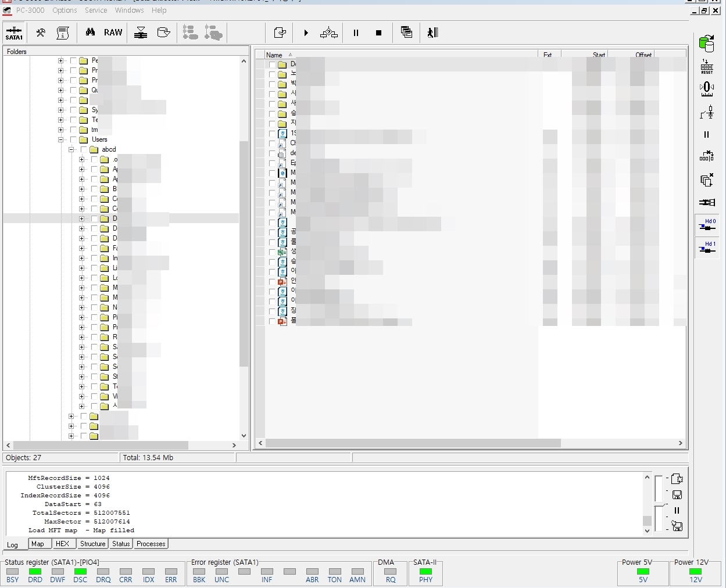Sort files by the Start column header
Image resolution: width=726 pixels, height=588 pixels.
584,55
